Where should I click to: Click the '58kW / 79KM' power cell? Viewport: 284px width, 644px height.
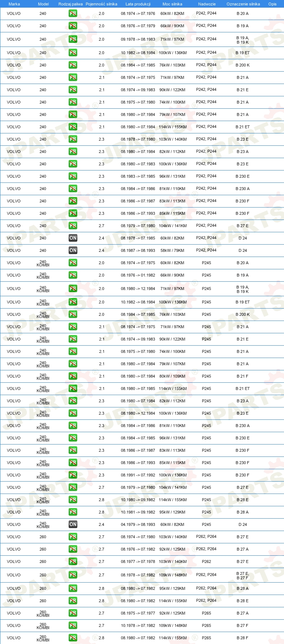[173, 250]
